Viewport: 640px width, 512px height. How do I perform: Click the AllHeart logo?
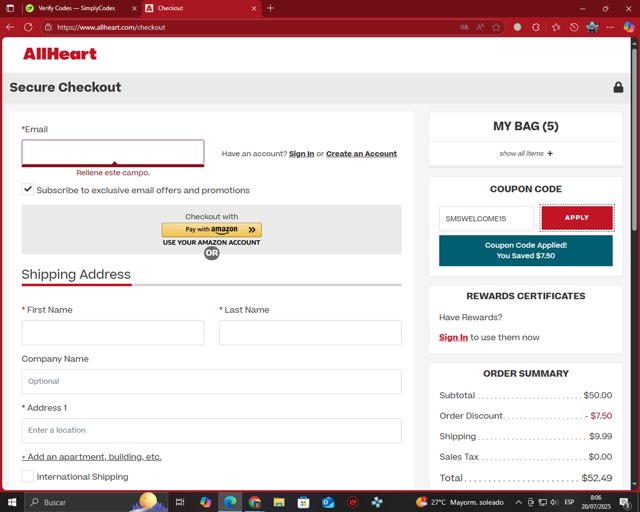(60, 53)
